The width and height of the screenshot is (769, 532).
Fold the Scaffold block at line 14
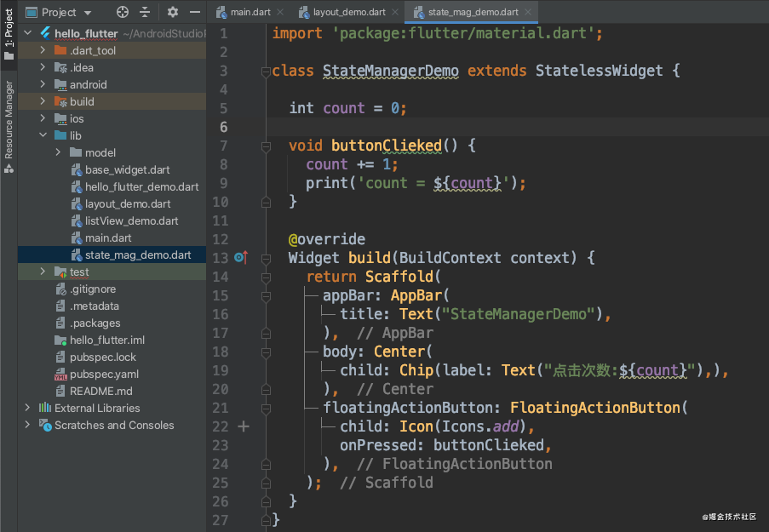pos(266,277)
